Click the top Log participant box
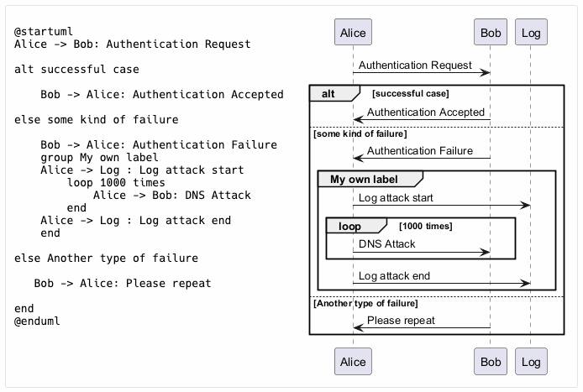Image resolution: width=583 pixels, height=392 pixels. pyautogui.click(x=531, y=33)
